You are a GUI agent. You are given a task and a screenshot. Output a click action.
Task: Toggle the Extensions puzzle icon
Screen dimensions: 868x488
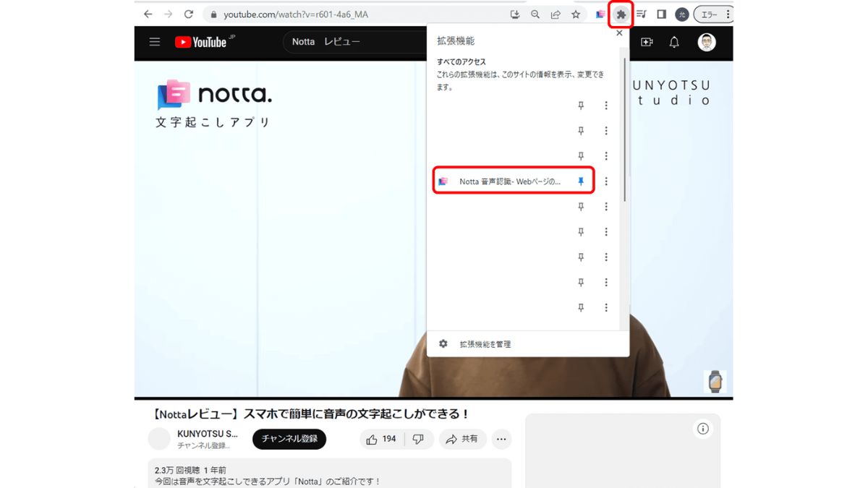coord(621,14)
